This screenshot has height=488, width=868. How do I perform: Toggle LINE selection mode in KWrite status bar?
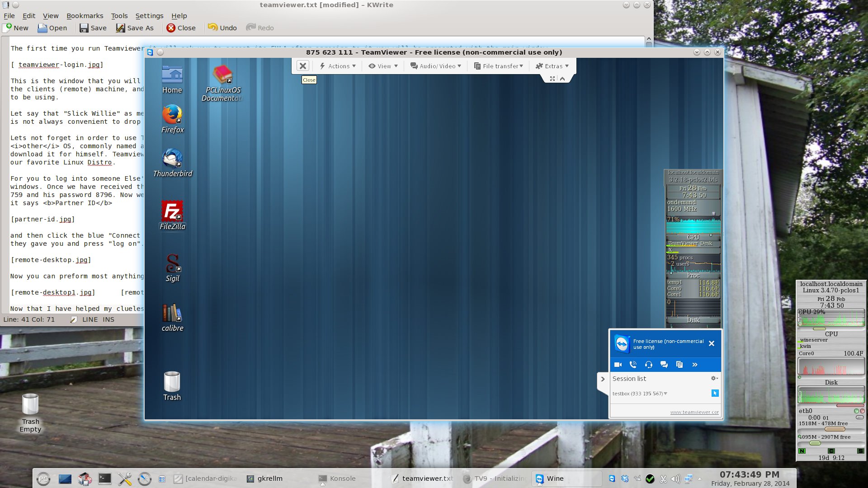(x=90, y=319)
